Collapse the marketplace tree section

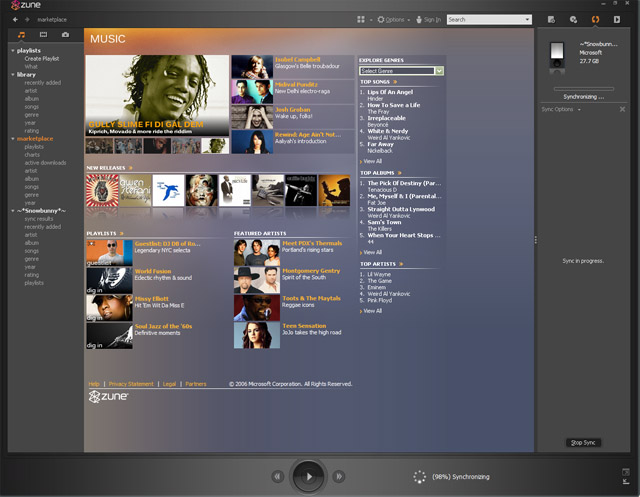13,139
